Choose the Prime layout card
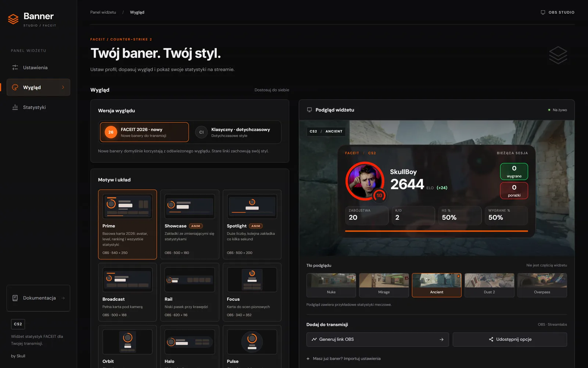Screen dimensions: 588x368 (x=128, y=224)
